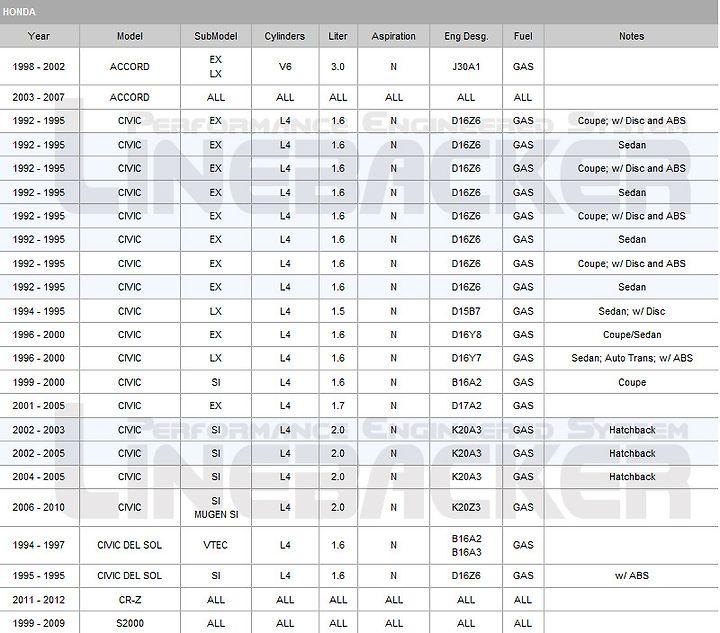720x633 pixels.
Task: Click the Sedan; w/ Disc note
Action: point(631,311)
